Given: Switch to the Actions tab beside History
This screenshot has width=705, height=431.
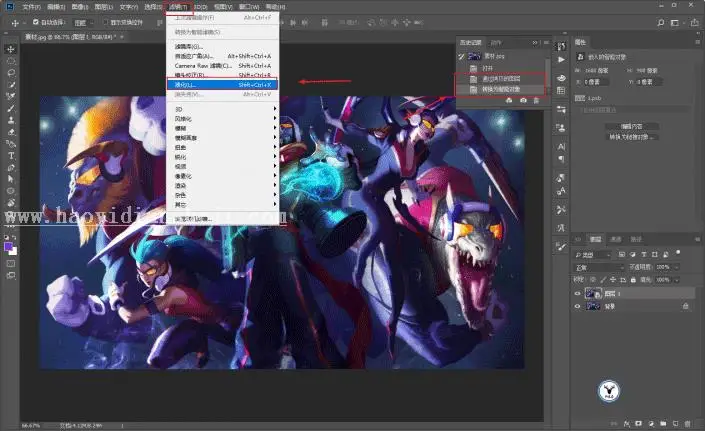Looking at the screenshot, I should click(495, 43).
